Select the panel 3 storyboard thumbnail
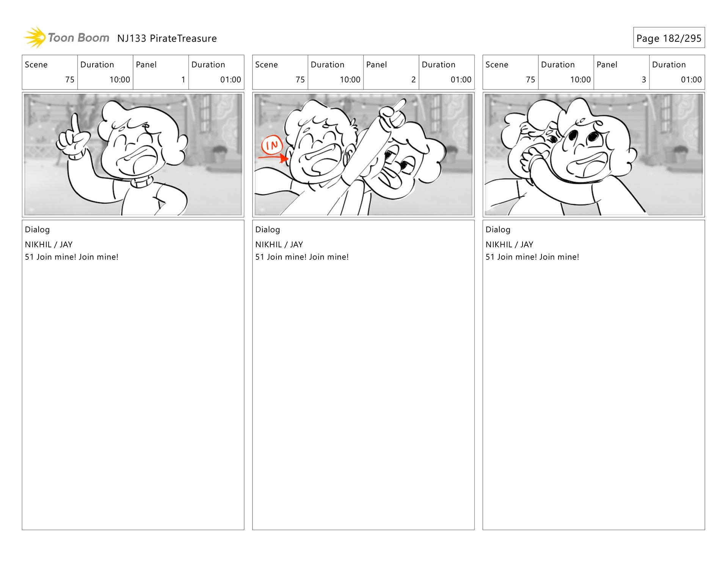This screenshot has width=728, height=563. pos(594,154)
